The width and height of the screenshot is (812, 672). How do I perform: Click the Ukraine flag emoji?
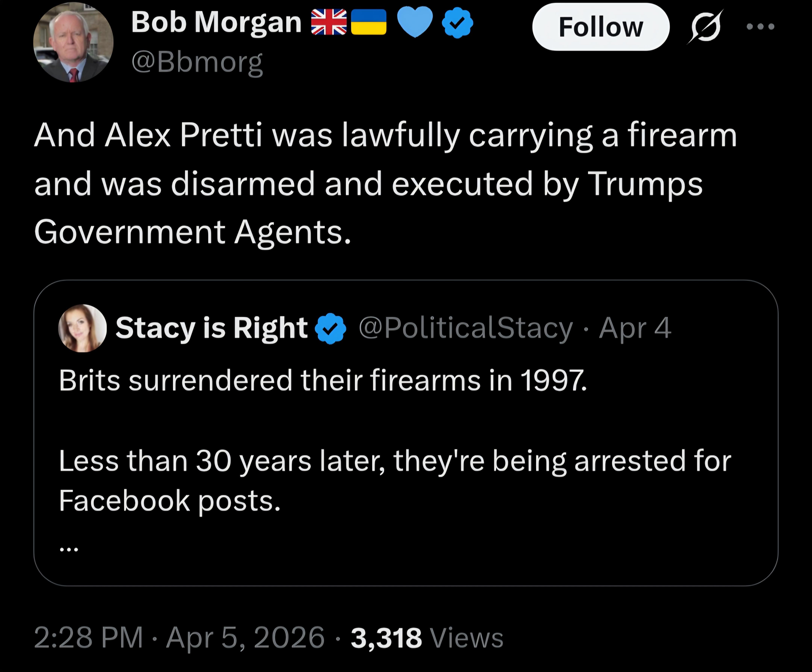[x=368, y=22]
